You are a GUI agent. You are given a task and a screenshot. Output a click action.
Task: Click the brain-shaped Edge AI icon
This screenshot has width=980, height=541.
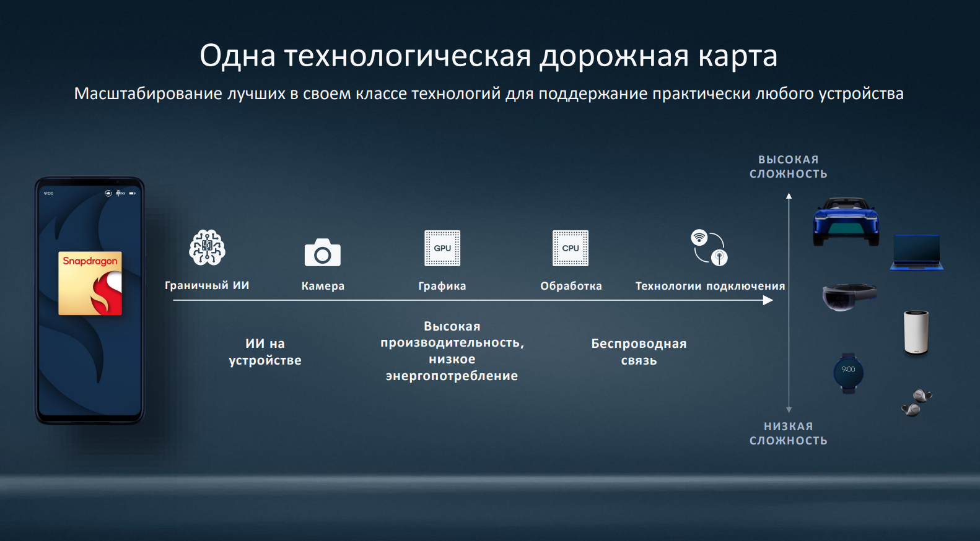(207, 248)
